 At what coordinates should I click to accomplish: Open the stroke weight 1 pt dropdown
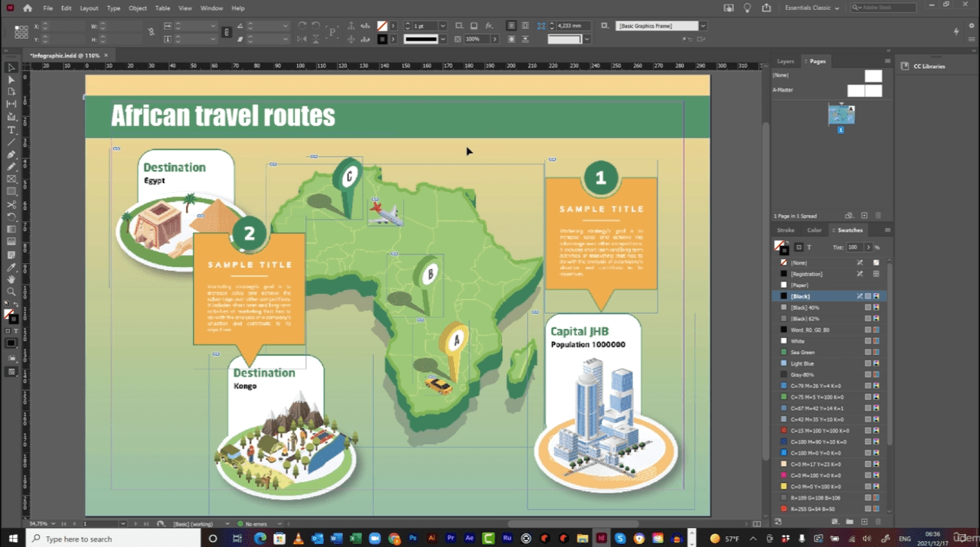click(443, 26)
